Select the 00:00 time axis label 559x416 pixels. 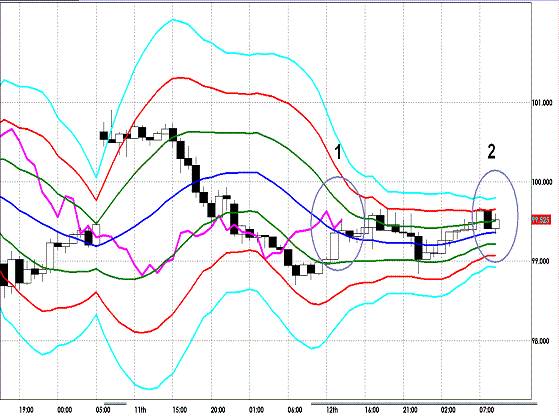[65, 410]
